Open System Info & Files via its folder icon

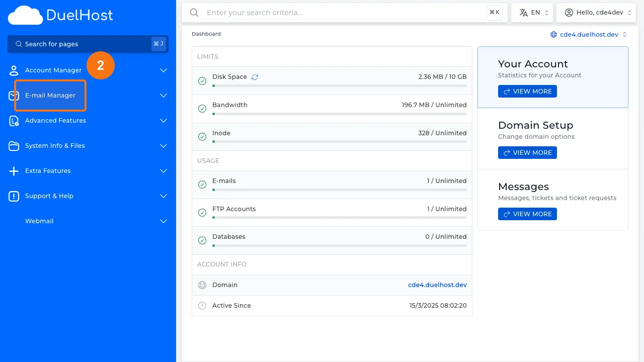point(14,146)
